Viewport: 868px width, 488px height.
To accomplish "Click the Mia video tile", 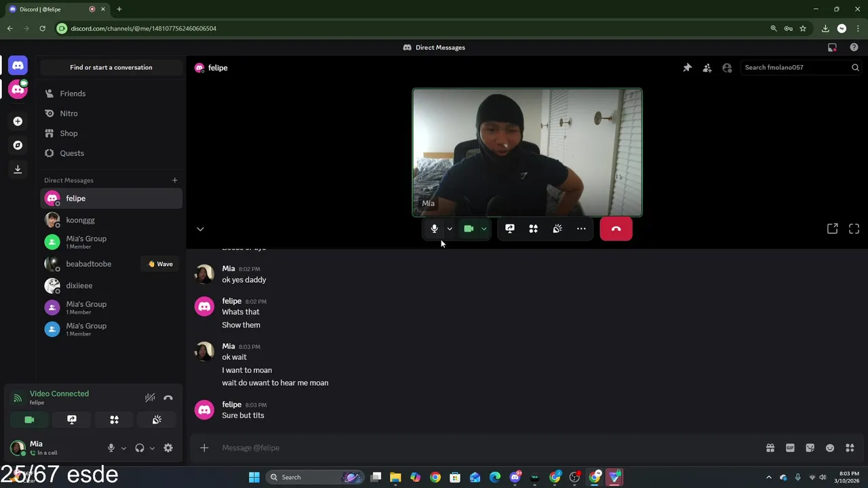I will [527, 152].
